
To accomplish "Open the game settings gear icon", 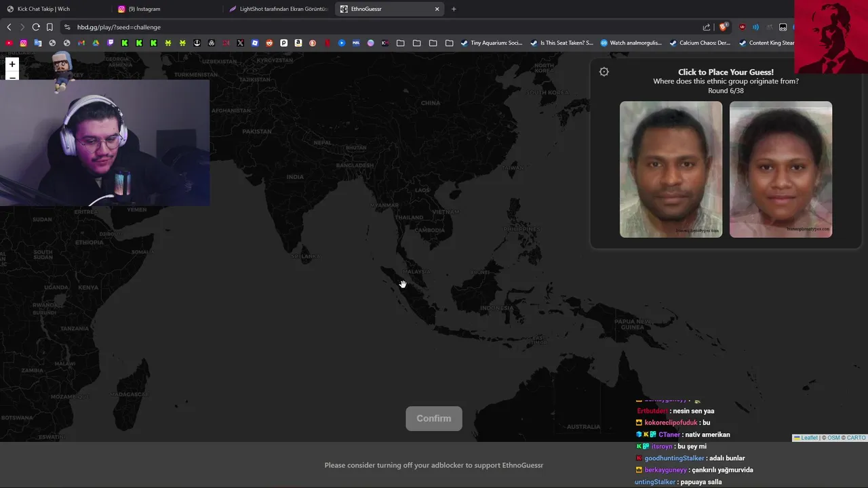I will [x=604, y=72].
